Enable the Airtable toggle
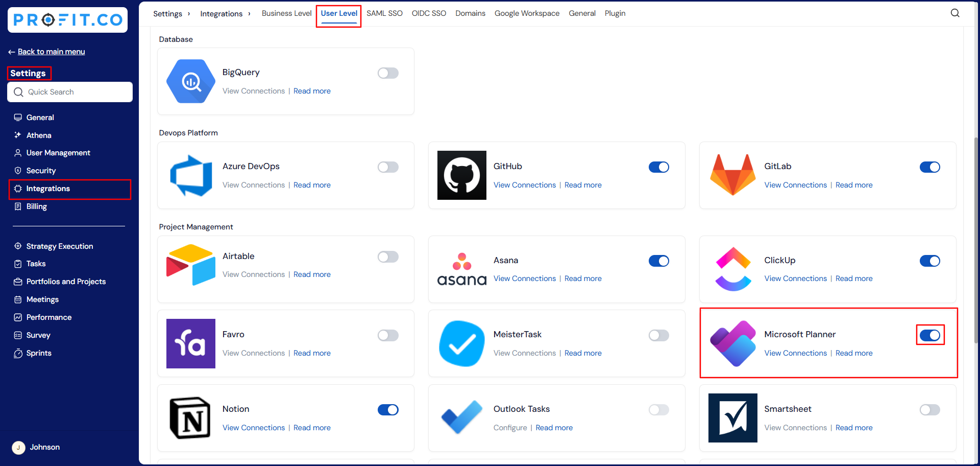 pyautogui.click(x=388, y=257)
